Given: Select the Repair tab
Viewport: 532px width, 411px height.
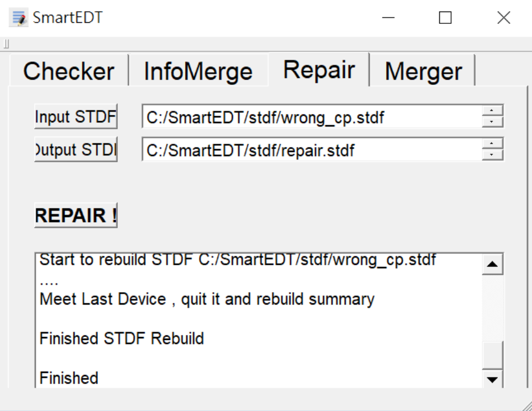Looking at the screenshot, I should coord(319,69).
